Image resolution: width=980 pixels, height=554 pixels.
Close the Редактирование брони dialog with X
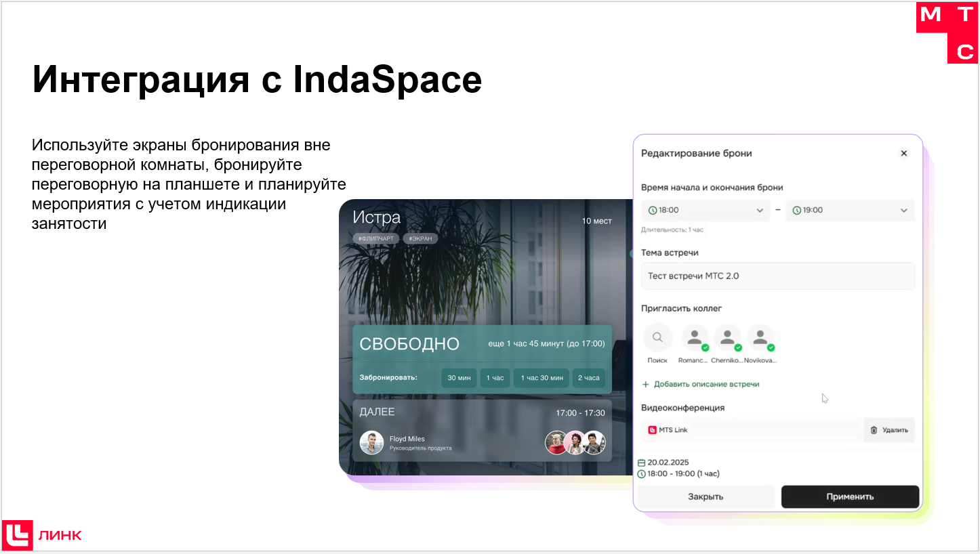(903, 153)
